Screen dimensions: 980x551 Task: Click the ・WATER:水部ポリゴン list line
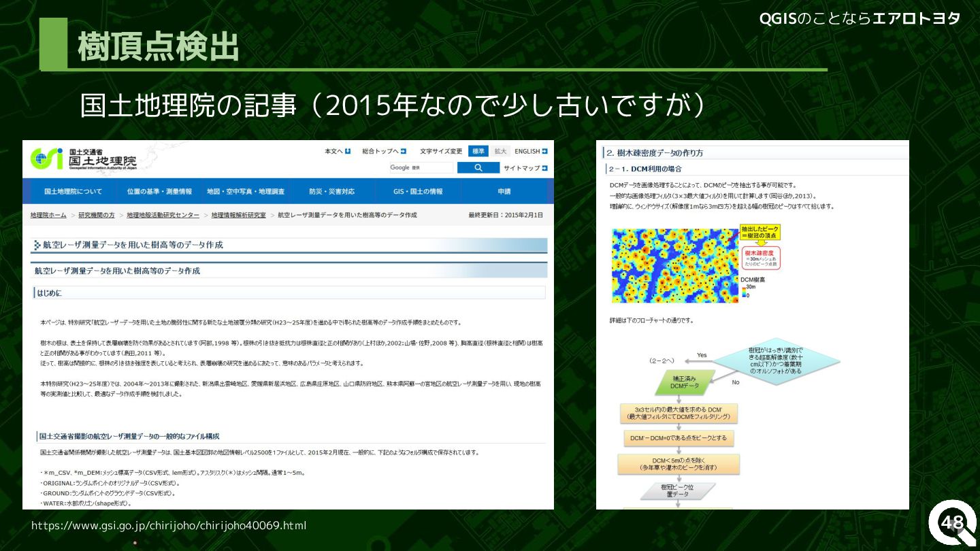85,503
